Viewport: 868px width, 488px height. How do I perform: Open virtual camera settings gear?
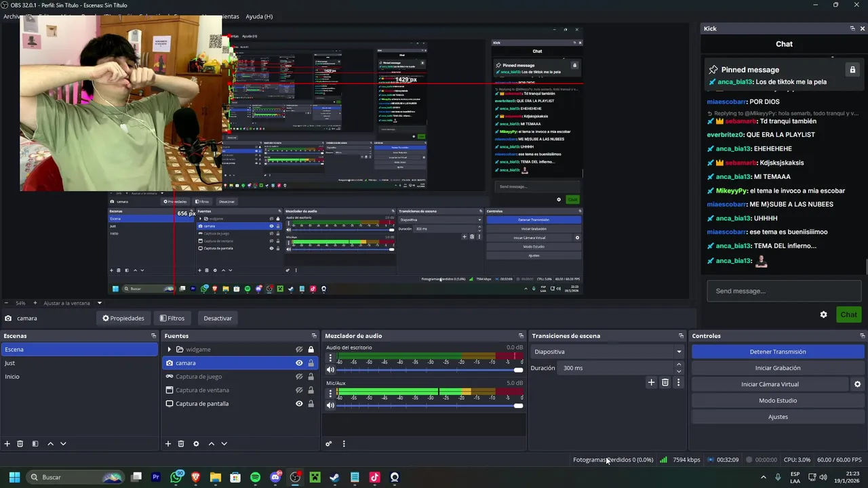[x=858, y=384]
